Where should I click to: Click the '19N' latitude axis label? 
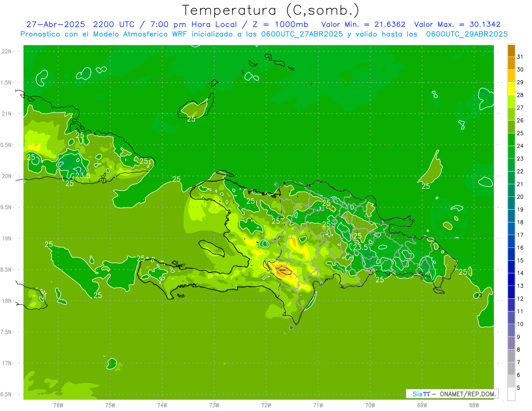[x=7, y=239]
